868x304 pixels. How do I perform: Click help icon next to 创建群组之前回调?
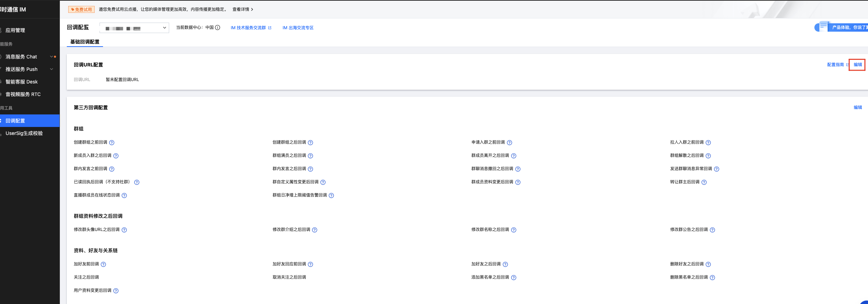112,143
